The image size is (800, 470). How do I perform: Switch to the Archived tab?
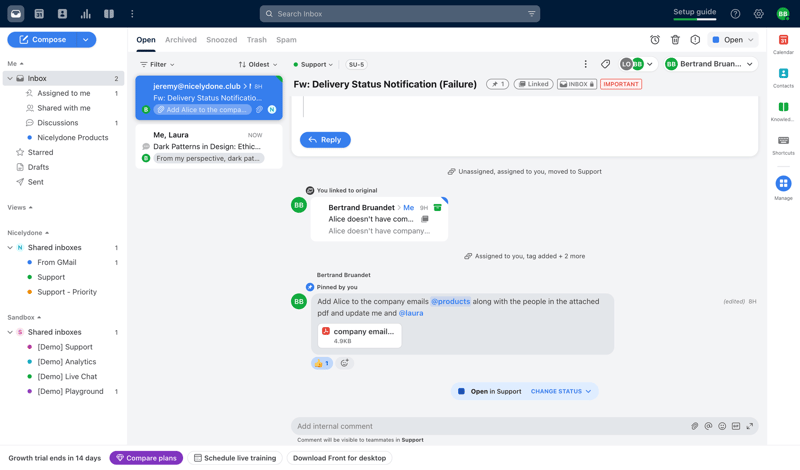point(181,40)
